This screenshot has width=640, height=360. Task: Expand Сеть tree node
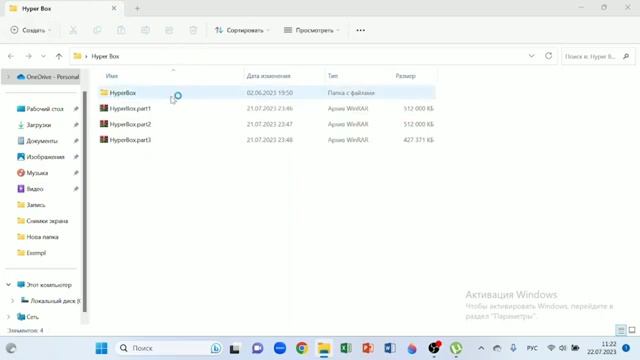[x=9, y=316]
